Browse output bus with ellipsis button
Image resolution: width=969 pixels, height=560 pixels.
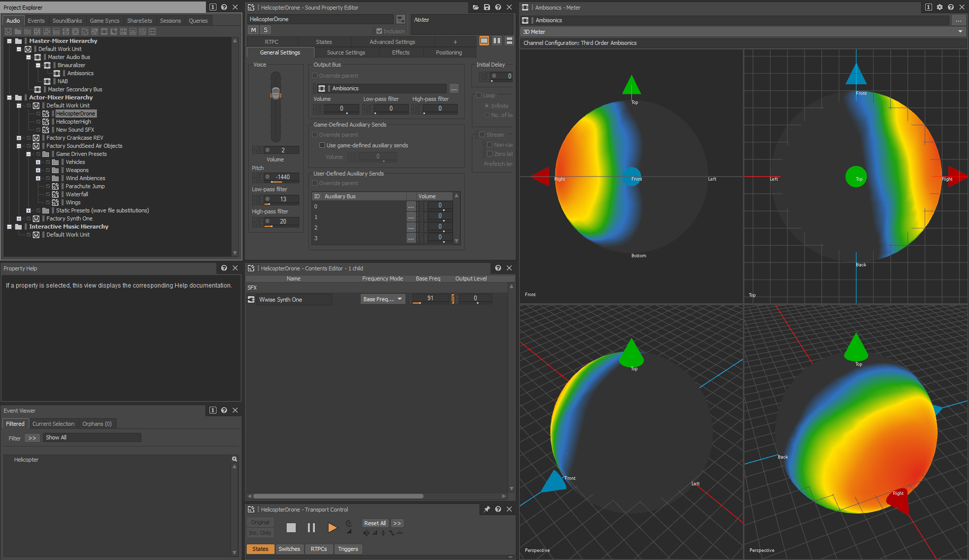tap(454, 89)
